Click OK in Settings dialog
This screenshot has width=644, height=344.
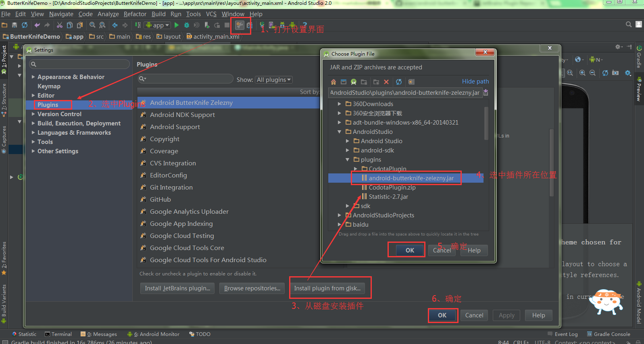pos(442,315)
